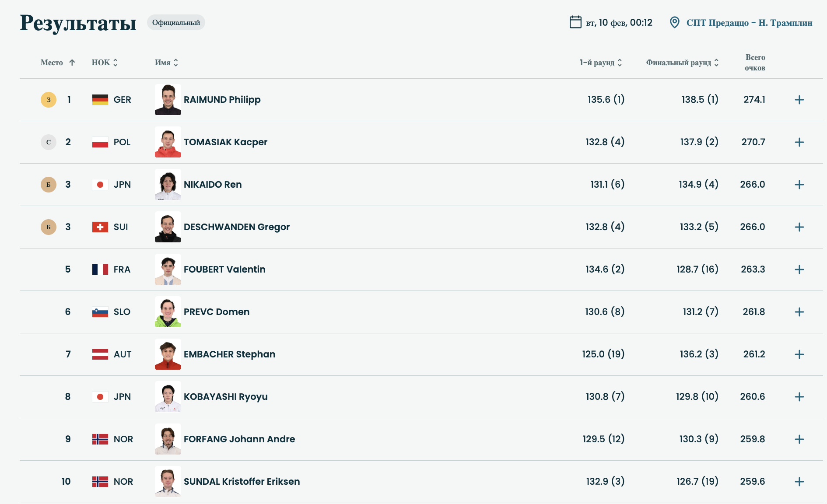Screen dimensions: 827x504
Task: Click the bronze medal badge for NIKAIDO
Action: pos(49,185)
